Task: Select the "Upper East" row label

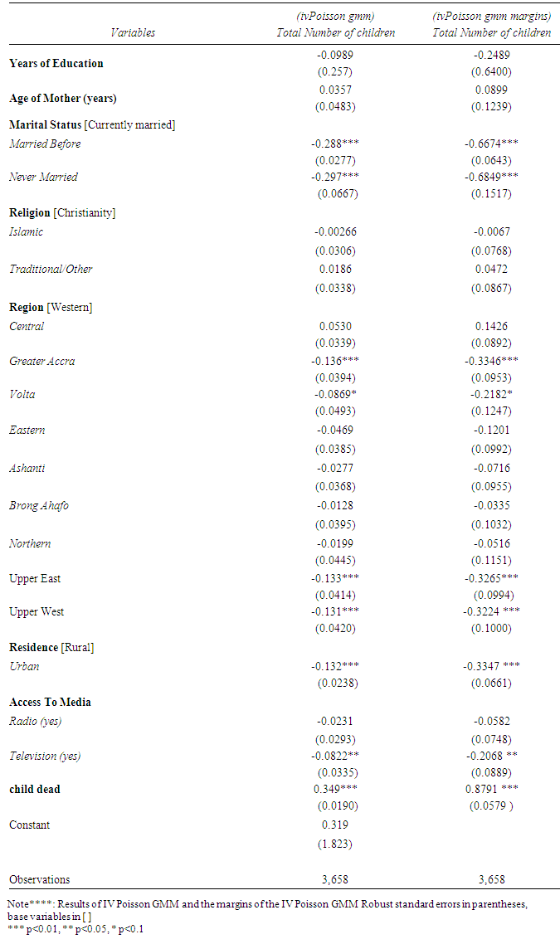Action: (35, 578)
